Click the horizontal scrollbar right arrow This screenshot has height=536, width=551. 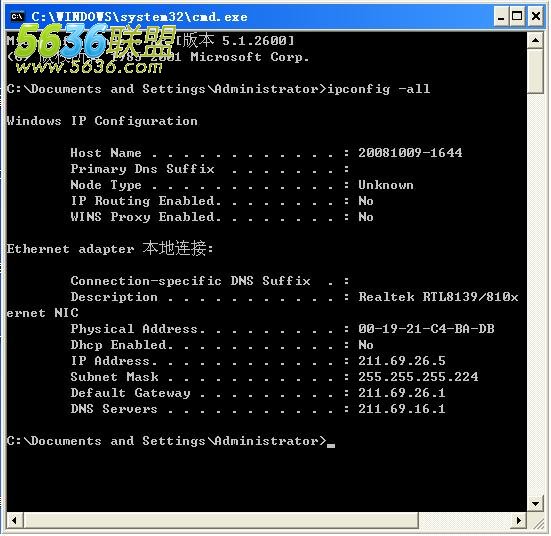click(x=519, y=520)
